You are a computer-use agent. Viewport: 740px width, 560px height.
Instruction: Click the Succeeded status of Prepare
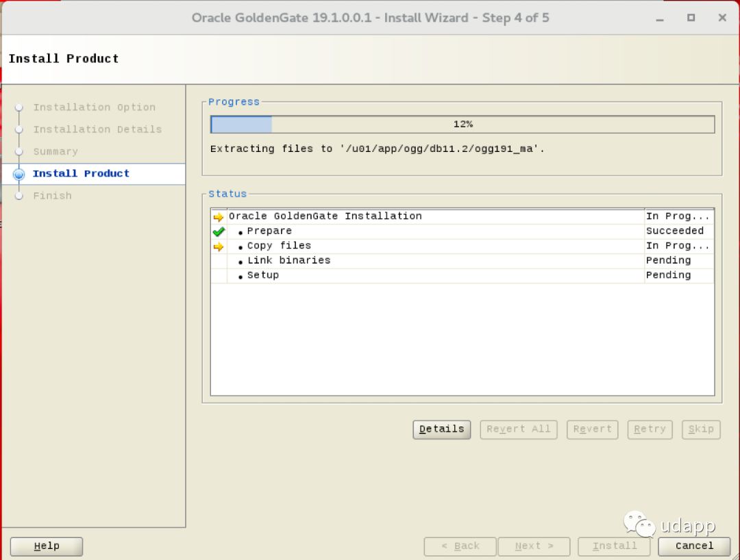674,231
